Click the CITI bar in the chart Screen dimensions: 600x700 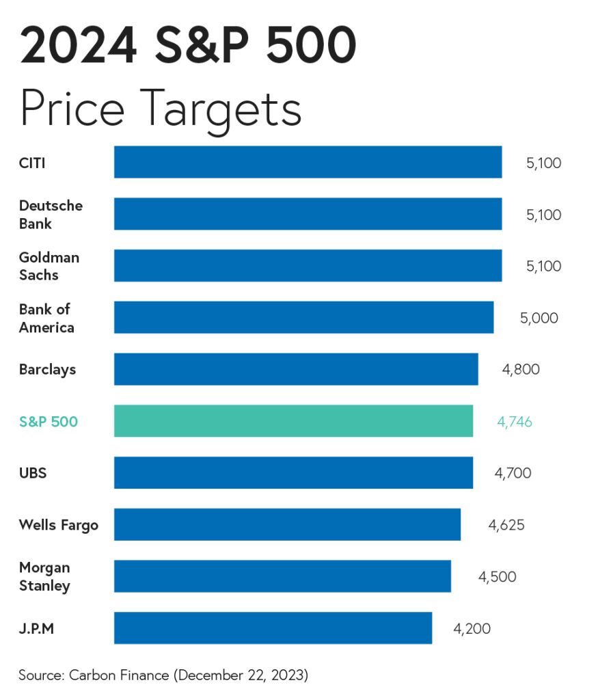pyautogui.click(x=308, y=162)
